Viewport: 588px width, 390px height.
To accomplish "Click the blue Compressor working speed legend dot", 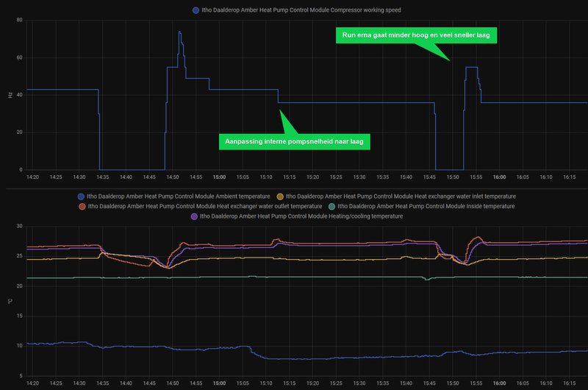I will click(196, 10).
